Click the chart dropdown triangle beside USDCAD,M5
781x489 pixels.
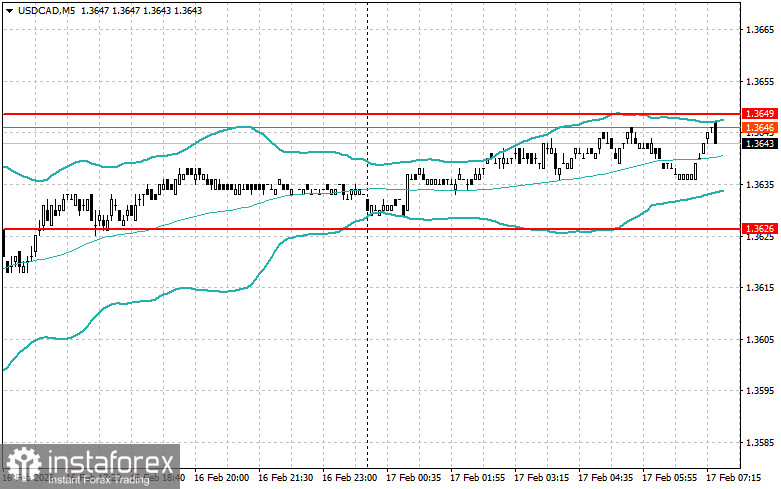pyautogui.click(x=9, y=10)
